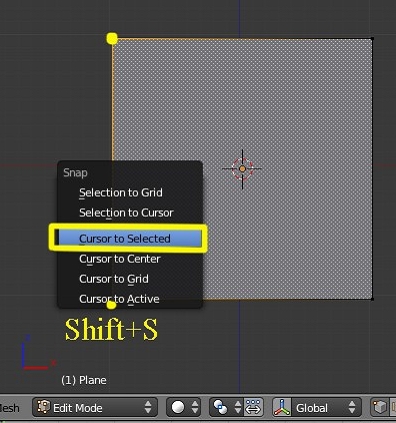This screenshot has height=423, width=396.
Task: Click the '(1) Plane' object label
Action: (x=84, y=380)
